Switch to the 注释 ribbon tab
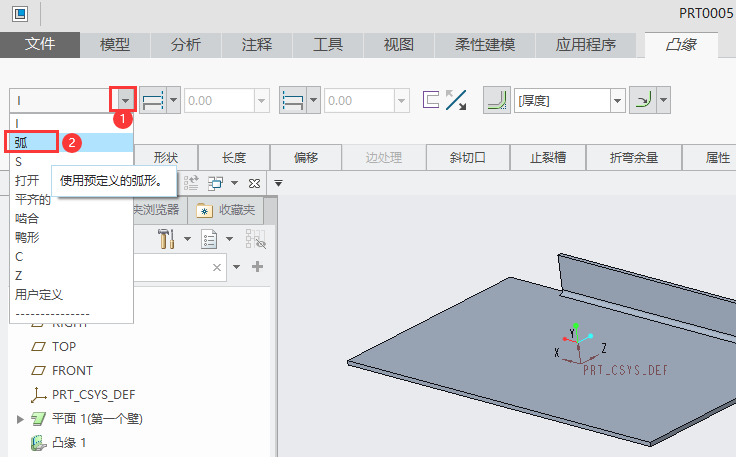 [x=257, y=45]
